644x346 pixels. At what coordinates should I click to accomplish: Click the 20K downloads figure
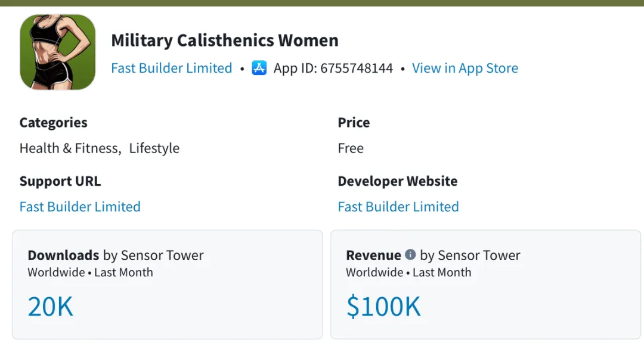(x=51, y=307)
